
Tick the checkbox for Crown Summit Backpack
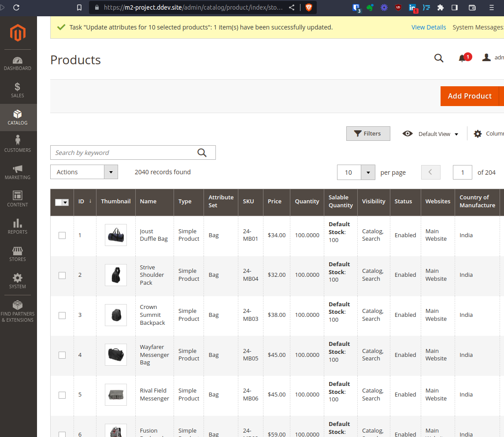62,315
